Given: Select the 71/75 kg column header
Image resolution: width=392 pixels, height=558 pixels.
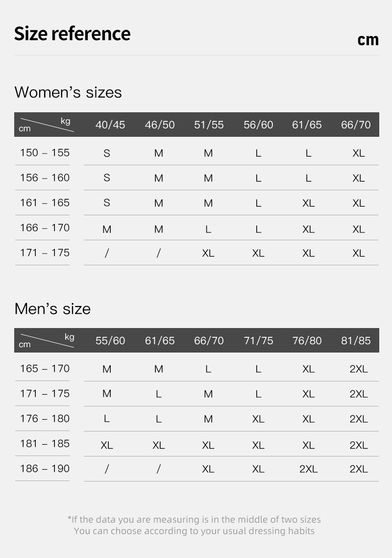Looking at the screenshot, I should click(x=258, y=340).
